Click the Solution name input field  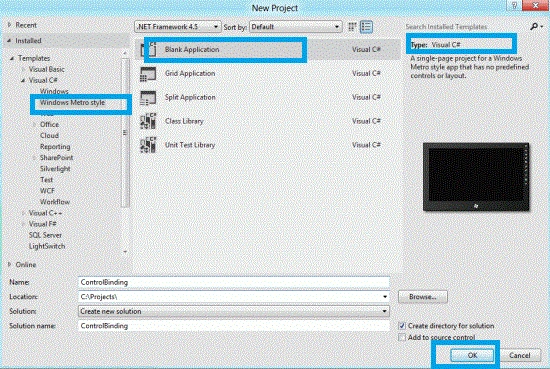234,326
